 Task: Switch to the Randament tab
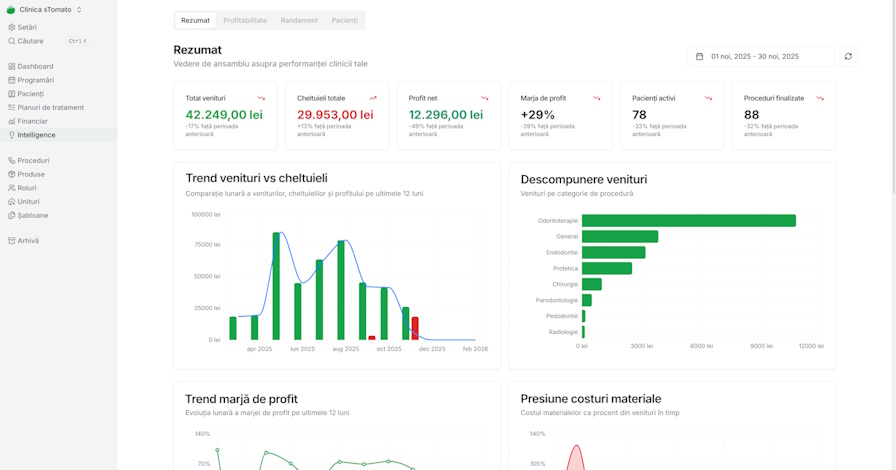click(x=299, y=20)
